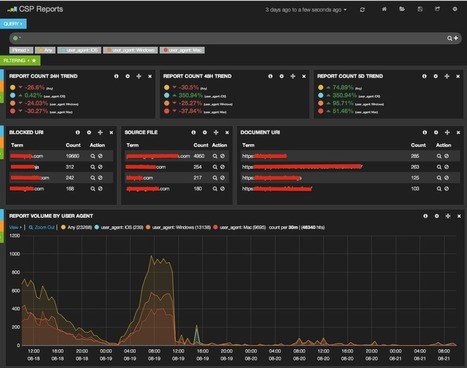Filter on the Document URI row with count 125

tap(439, 178)
